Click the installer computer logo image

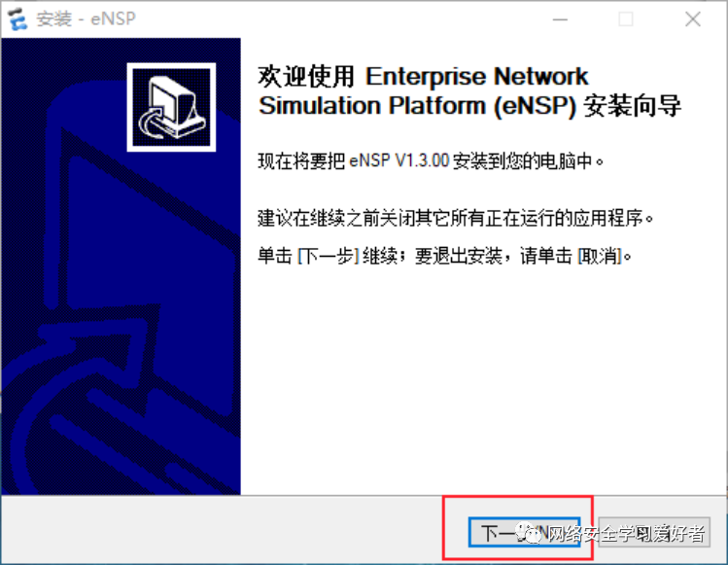[171, 107]
